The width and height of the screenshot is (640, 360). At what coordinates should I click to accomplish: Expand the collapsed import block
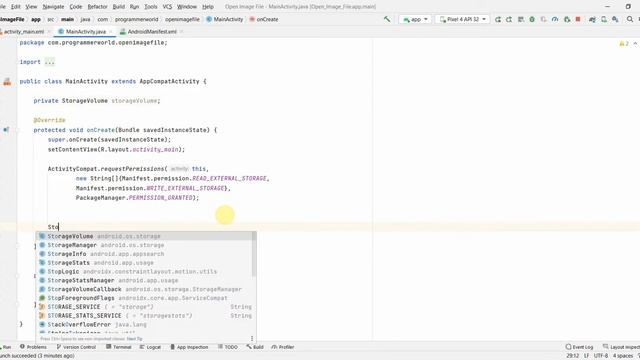[49, 62]
